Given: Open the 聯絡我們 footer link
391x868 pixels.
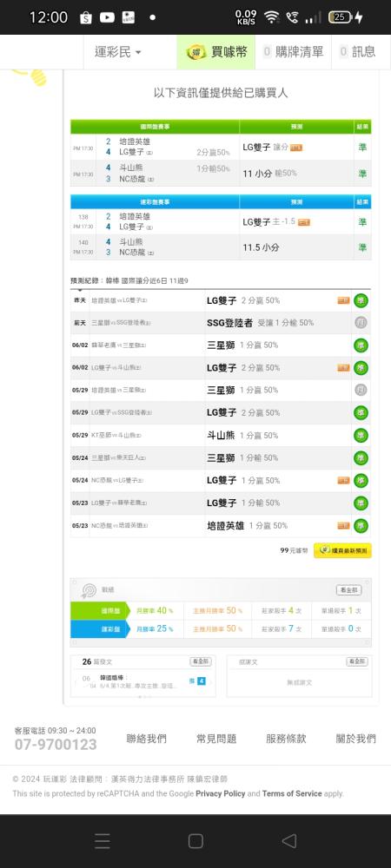Looking at the screenshot, I should tap(146, 739).
